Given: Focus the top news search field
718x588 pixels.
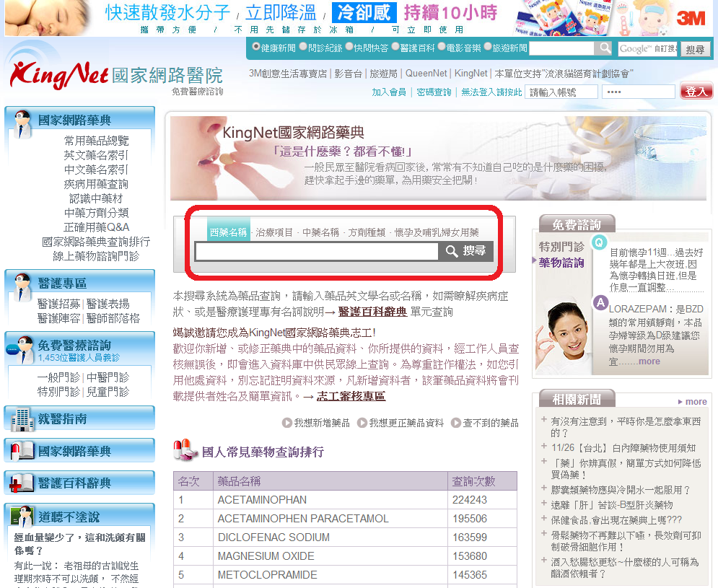Looking at the screenshot, I should point(562,48).
